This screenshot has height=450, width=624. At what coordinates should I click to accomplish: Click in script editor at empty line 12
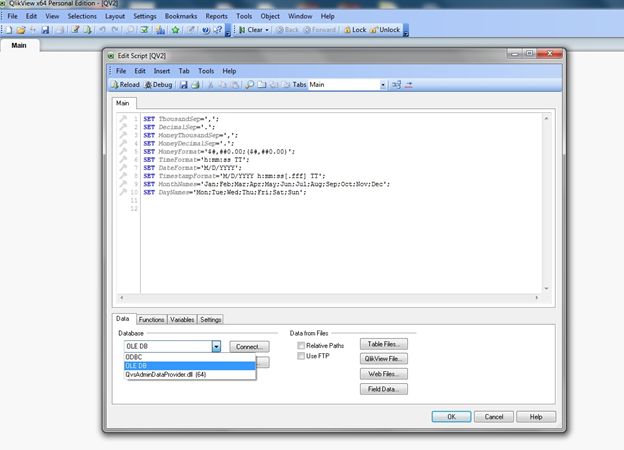coord(341,209)
